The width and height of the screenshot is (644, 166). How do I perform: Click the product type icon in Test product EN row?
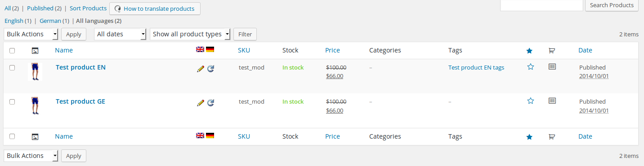(x=552, y=67)
